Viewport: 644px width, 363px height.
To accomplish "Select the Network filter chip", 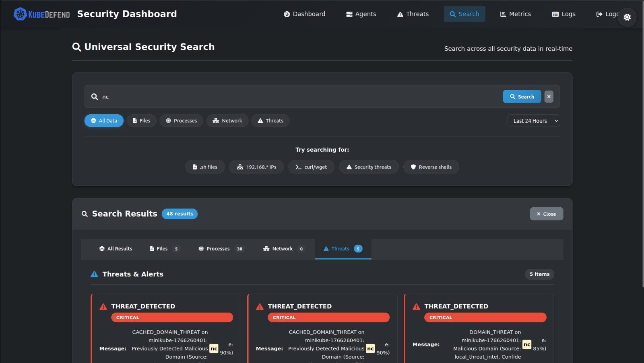I will pos(227,121).
